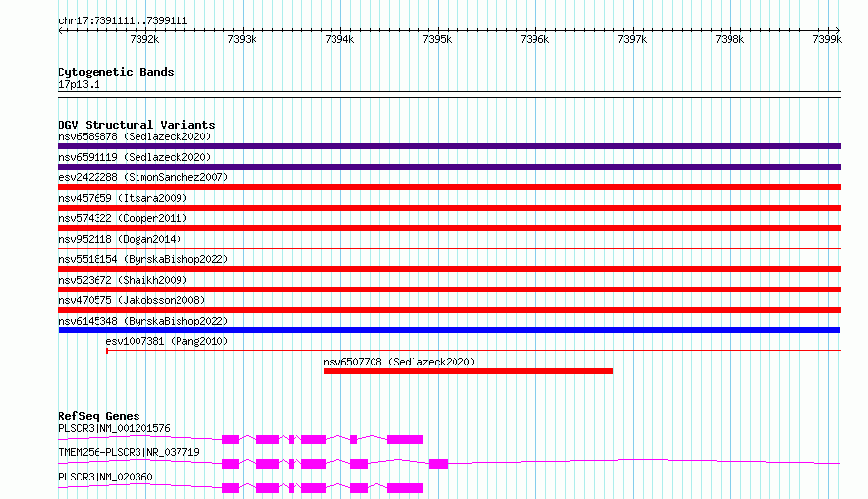
Task: Click the 7398k ruler label
Action: 730,39
